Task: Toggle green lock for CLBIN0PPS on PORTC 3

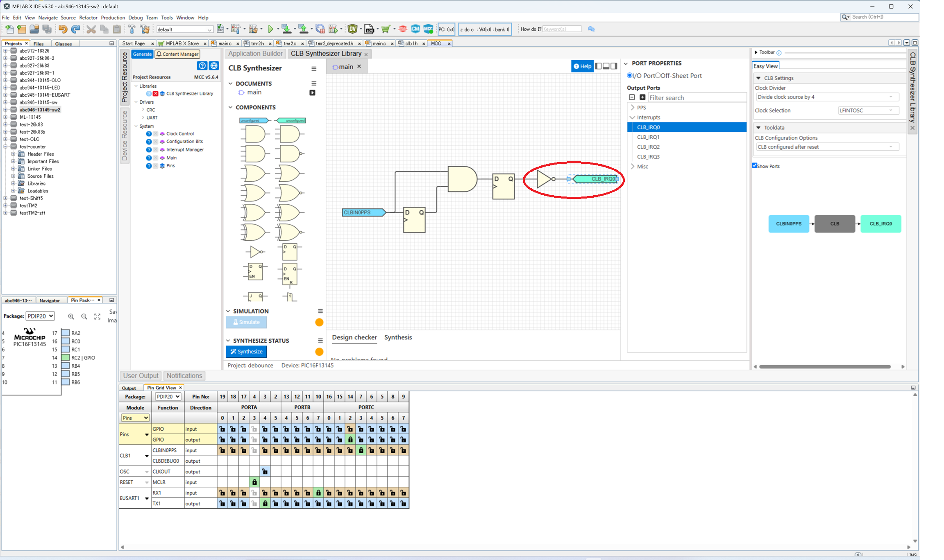Action: click(361, 450)
